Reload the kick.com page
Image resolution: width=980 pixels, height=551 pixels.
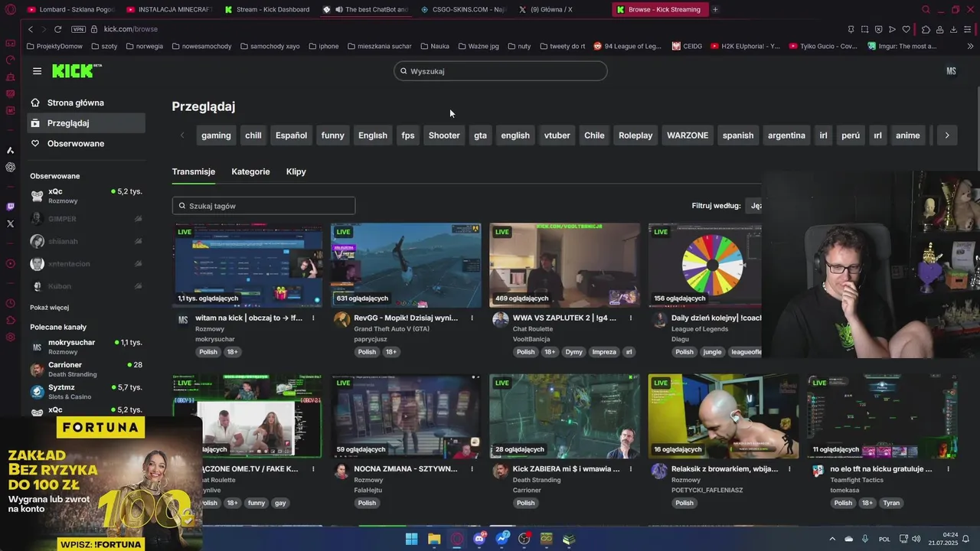coord(57,29)
